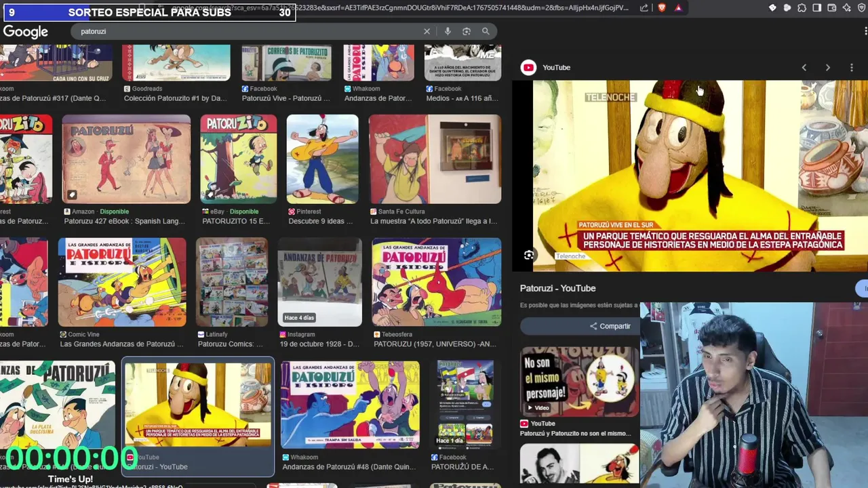Click the magnifier search icon

486,31
